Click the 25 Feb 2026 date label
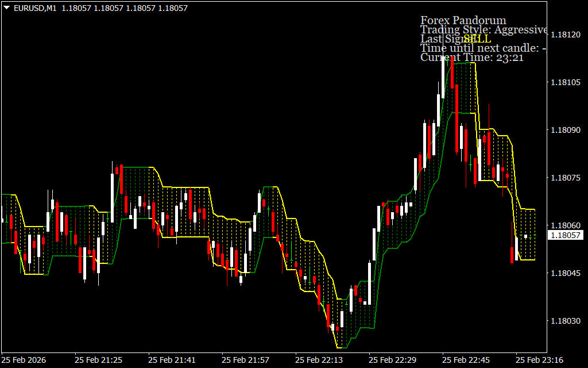588x368 pixels. [24, 360]
